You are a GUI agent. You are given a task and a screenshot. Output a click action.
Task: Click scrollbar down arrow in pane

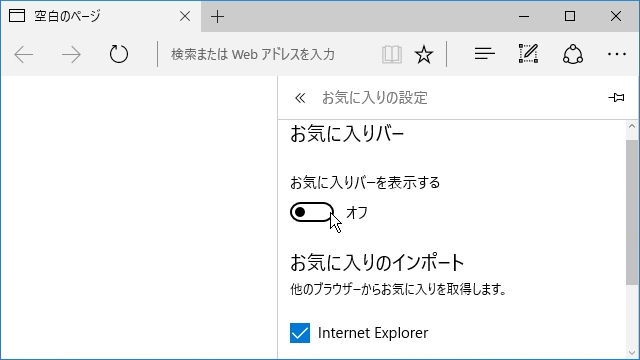[x=632, y=352]
